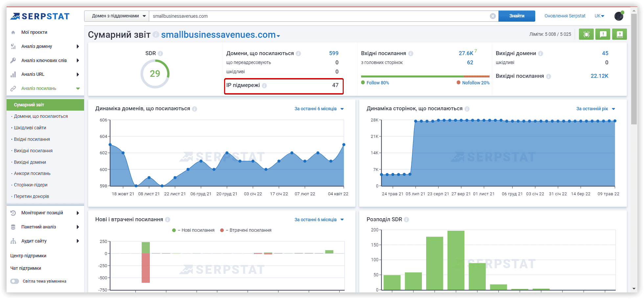Open Домени, що посилаються sidebar item
This screenshot has height=299, width=644.
tap(41, 117)
